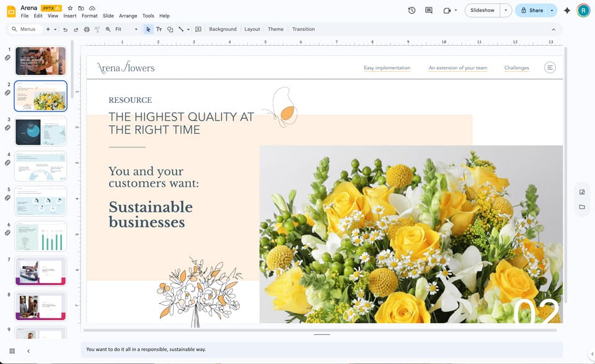This screenshot has height=364, width=595.
Task: Click the Undo arrow in the toolbar
Action: tap(65, 29)
